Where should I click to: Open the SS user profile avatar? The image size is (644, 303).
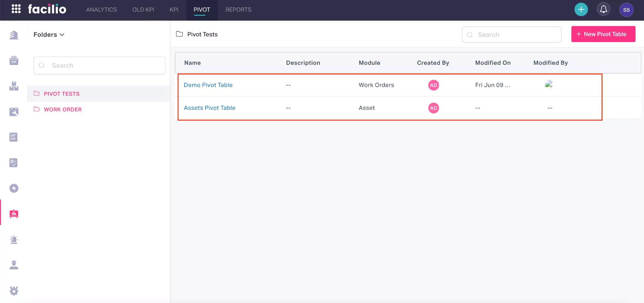tap(626, 10)
